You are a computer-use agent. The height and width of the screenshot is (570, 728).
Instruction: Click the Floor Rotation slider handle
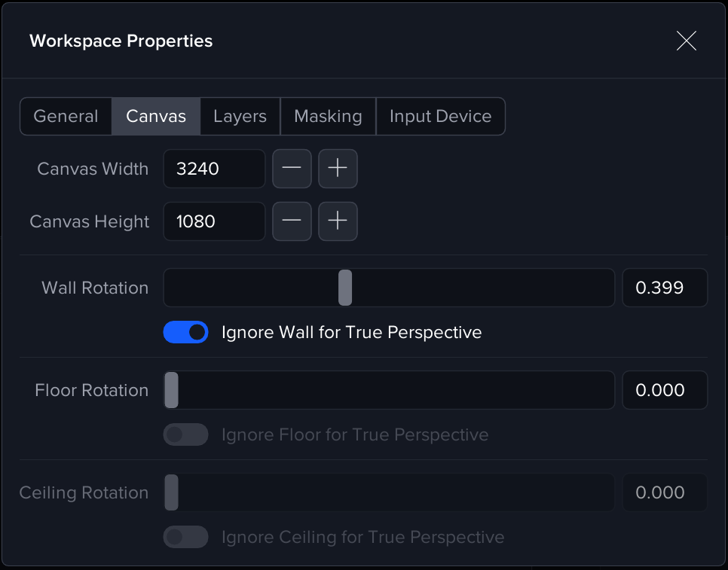tap(172, 390)
